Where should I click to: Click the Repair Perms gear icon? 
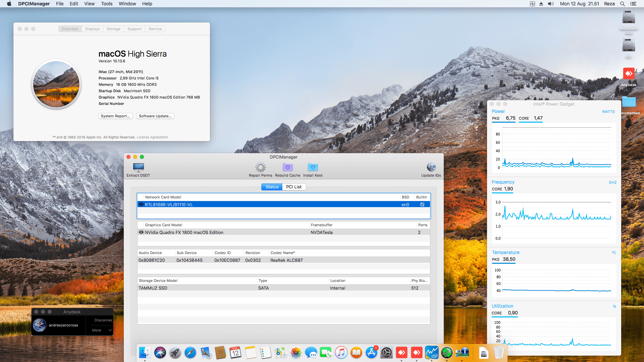click(x=260, y=167)
